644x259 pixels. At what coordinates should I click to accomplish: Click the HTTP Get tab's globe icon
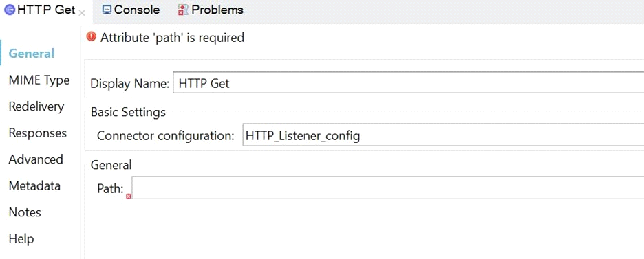point(10,10)
